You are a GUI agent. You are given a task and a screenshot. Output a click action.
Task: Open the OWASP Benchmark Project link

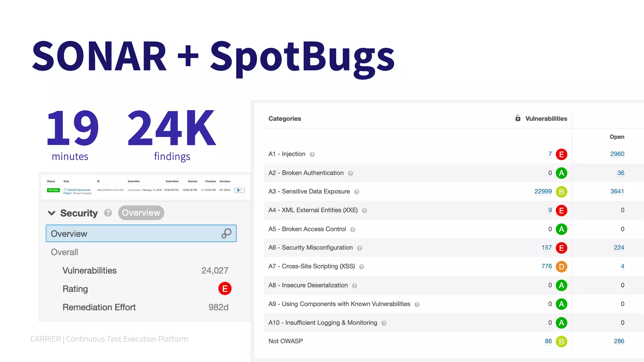pos(77,191)
